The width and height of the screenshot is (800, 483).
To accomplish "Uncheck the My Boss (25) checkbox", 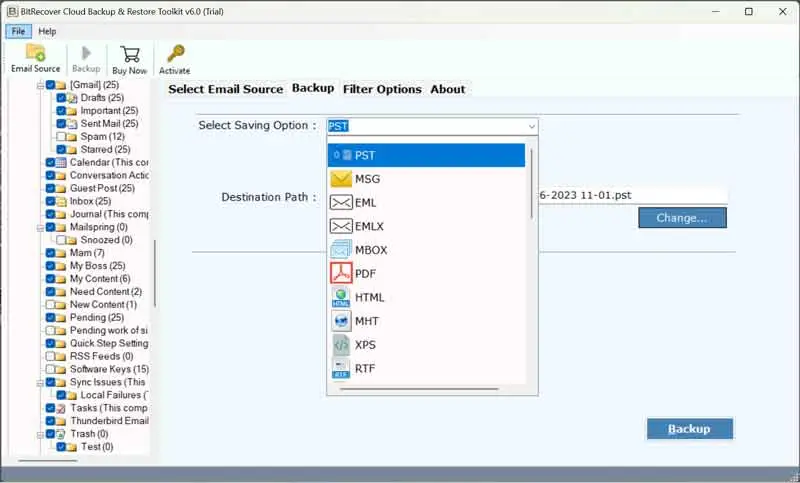I will point(50,265).
